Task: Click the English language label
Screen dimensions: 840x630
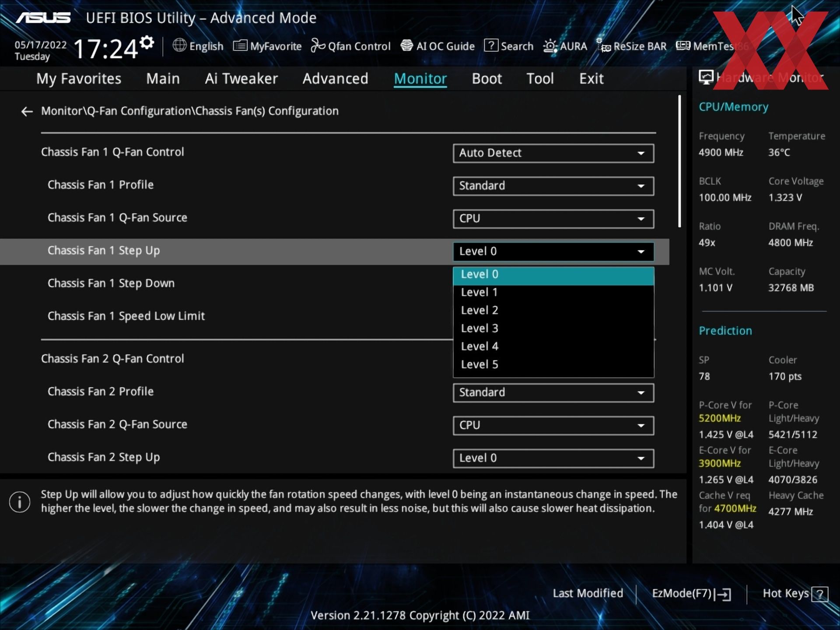Action: (x=206, y=46)
